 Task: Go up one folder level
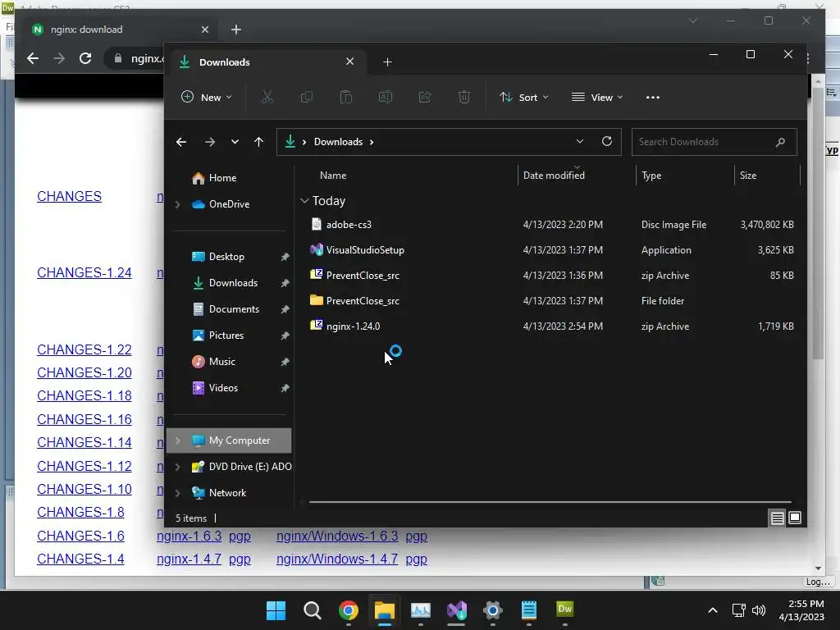[258, 142]
